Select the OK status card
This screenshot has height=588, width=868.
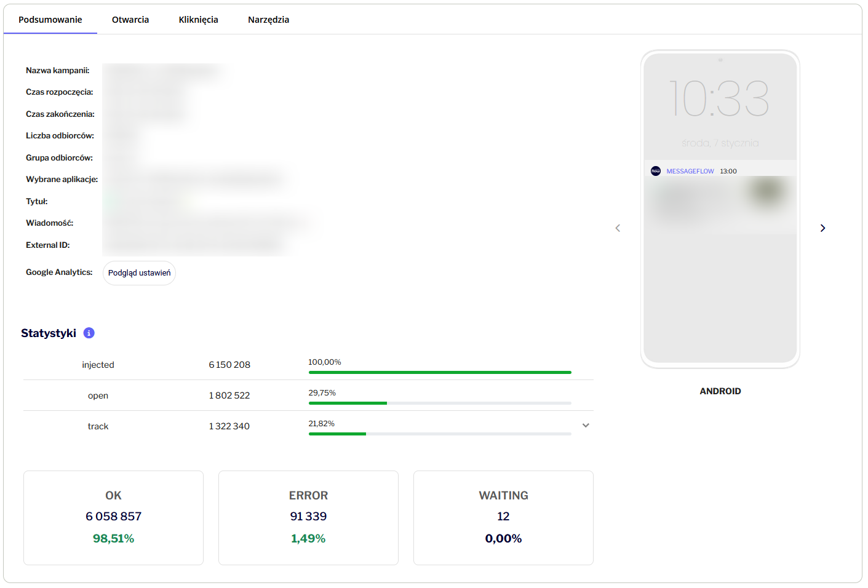tap(113, 517)
